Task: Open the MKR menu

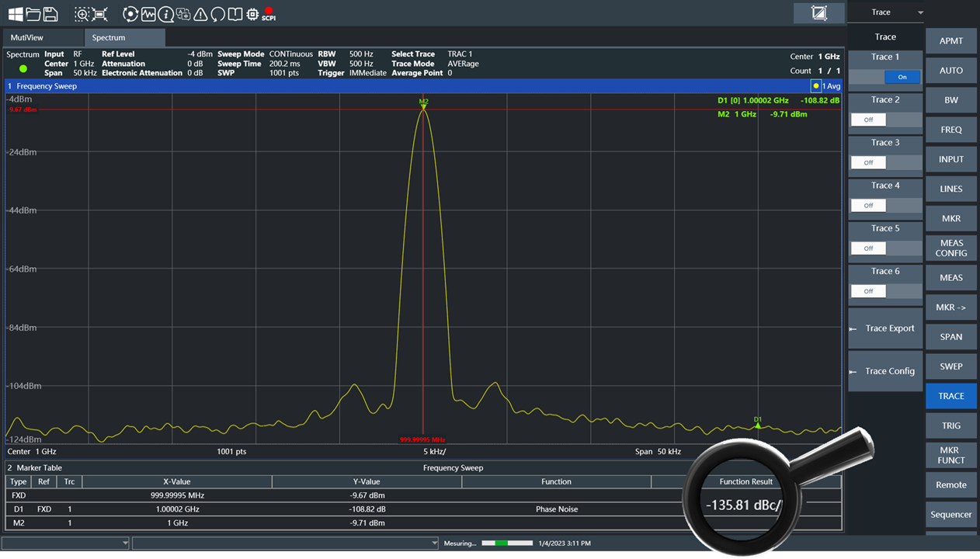Action: (951, 219)
